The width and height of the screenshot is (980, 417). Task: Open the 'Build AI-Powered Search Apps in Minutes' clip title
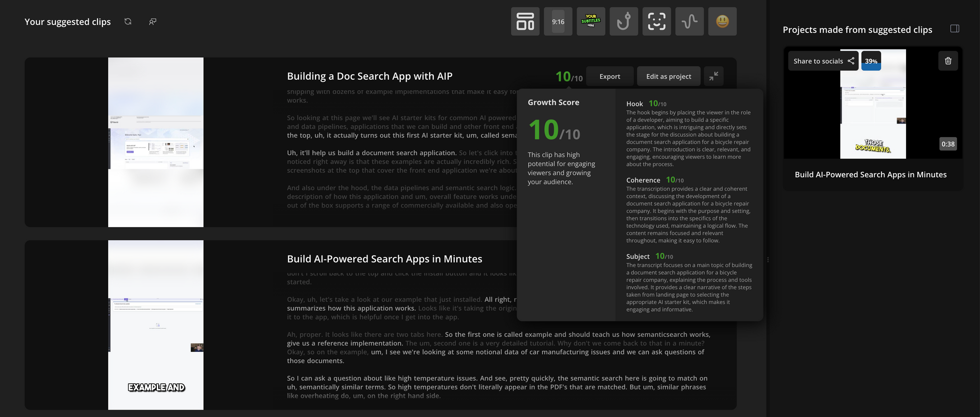[x=384, y=259]
